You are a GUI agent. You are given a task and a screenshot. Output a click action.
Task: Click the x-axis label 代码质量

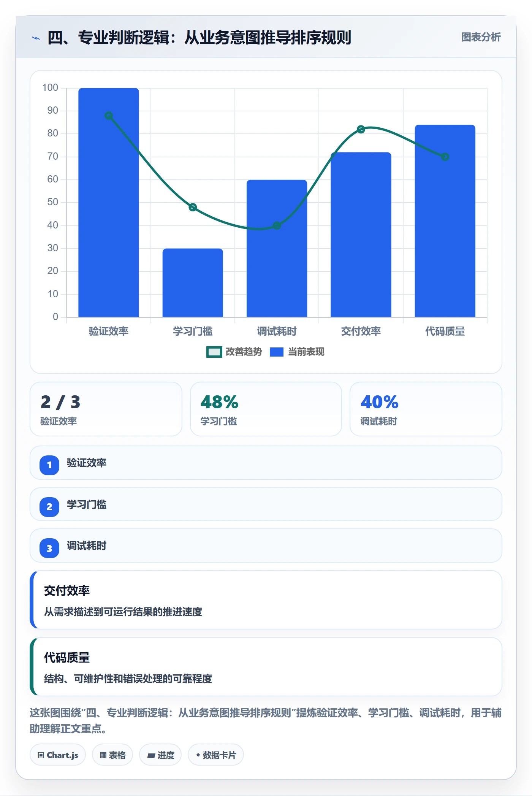coord(445,331)
